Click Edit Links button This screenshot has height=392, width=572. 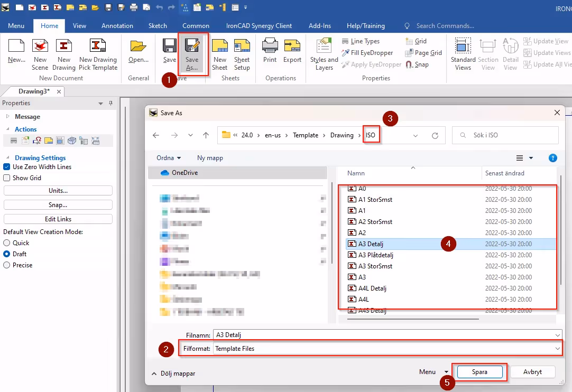(58, 219)
